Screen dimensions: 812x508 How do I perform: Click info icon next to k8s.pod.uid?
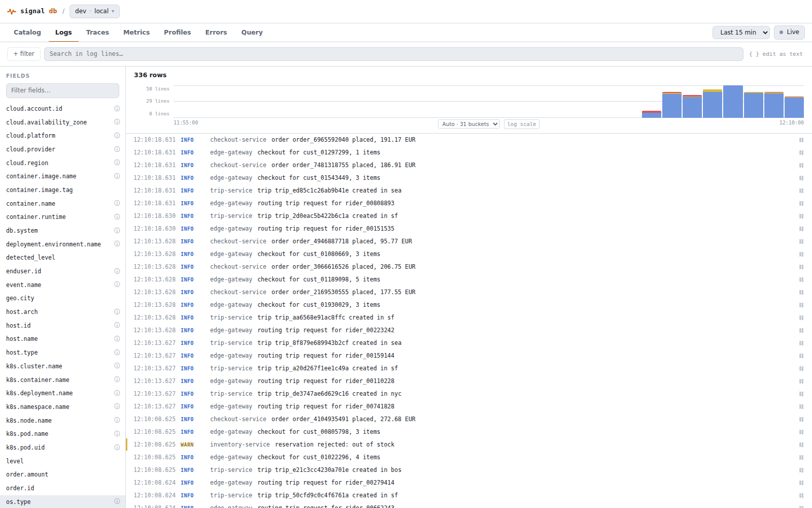click(x=117, y=448)
